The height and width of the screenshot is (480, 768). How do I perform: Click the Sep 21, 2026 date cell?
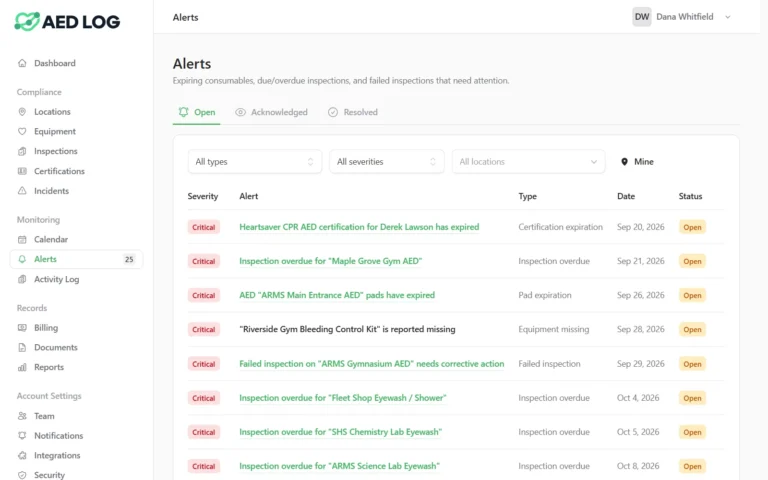point(641,261)
